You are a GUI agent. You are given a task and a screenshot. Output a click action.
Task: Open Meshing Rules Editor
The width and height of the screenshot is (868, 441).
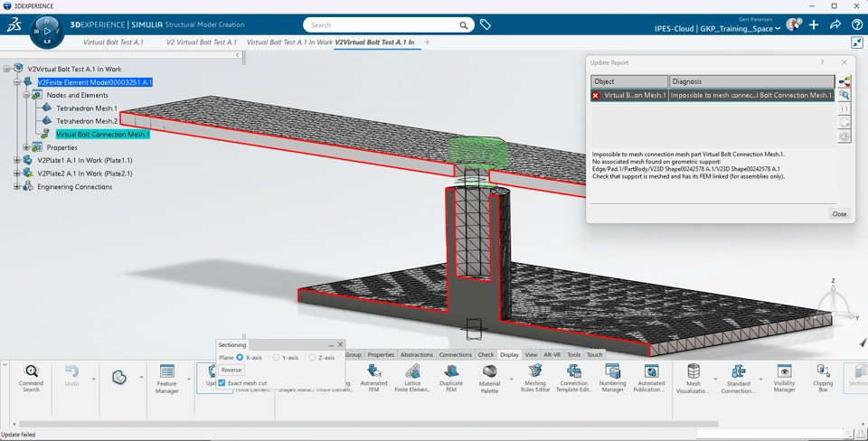coord(535,379)
